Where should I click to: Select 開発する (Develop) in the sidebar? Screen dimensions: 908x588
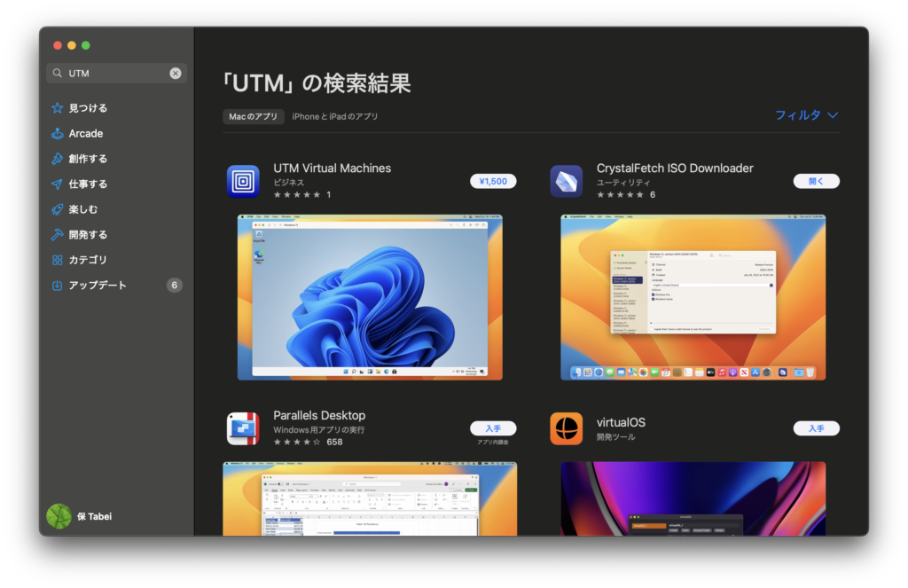pos(88,235)
